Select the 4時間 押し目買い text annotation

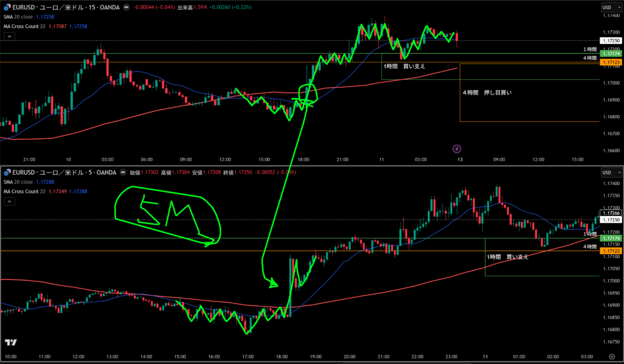pos(487,93)
